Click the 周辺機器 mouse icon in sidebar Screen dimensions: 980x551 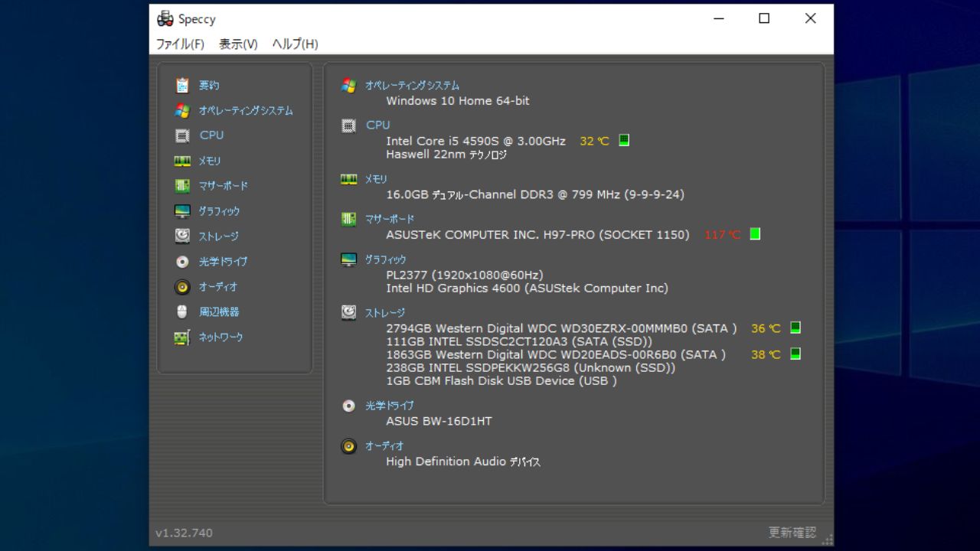coord(182,311)
